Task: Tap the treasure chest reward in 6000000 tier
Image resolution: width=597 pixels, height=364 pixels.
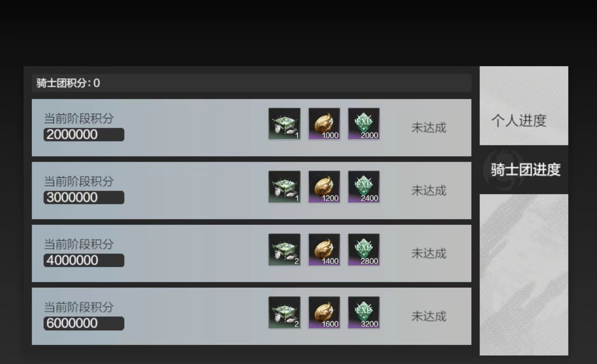Action: pos(284,312)
